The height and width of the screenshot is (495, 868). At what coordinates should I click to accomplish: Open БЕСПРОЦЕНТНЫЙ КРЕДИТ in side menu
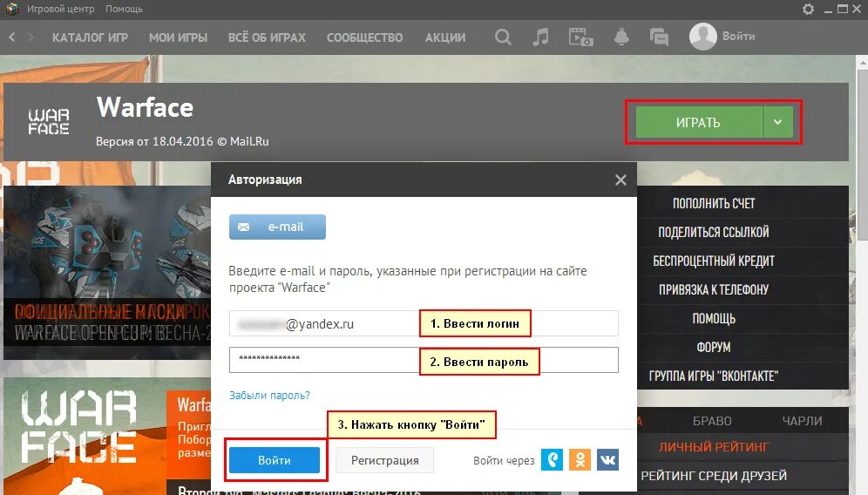[x=714, y=261]
